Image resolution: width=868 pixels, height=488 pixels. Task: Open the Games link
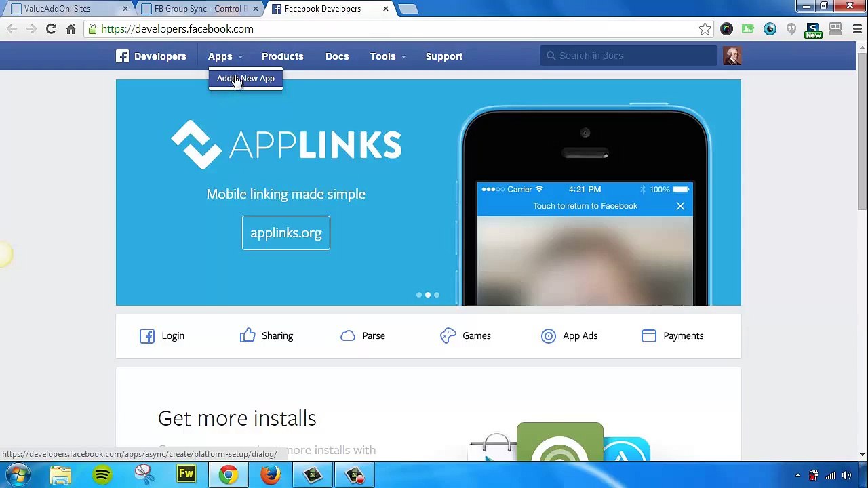pyautogui.click(x=477, y=335)
